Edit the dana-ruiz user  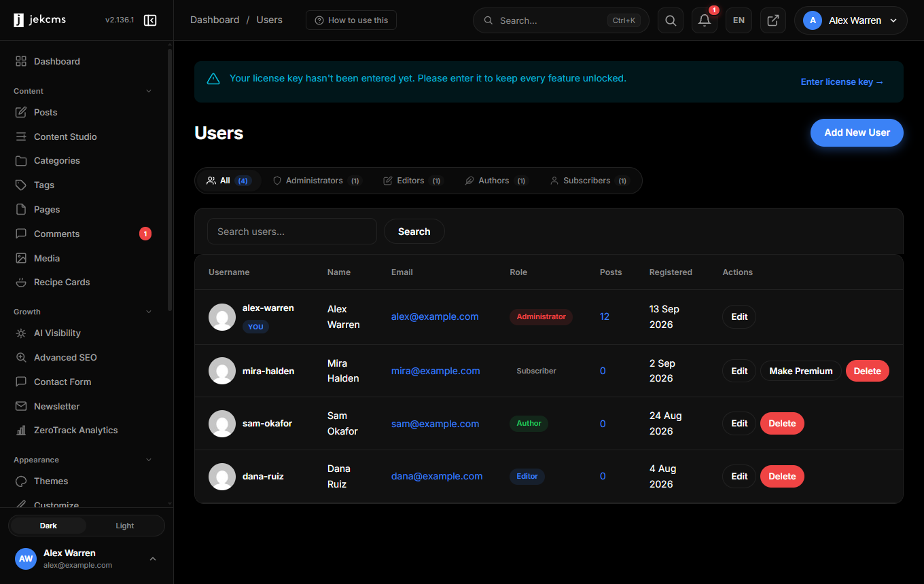pyautogui.click(x=739, y=477)
